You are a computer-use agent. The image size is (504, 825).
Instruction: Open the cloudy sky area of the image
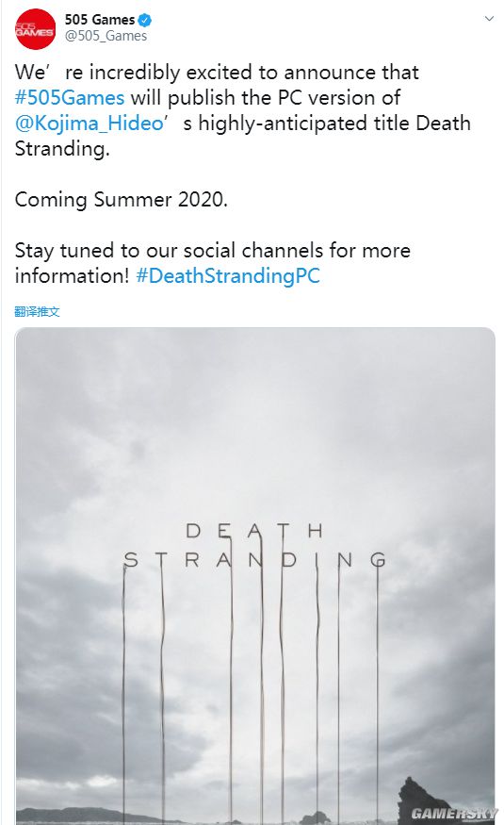point(255,421)
